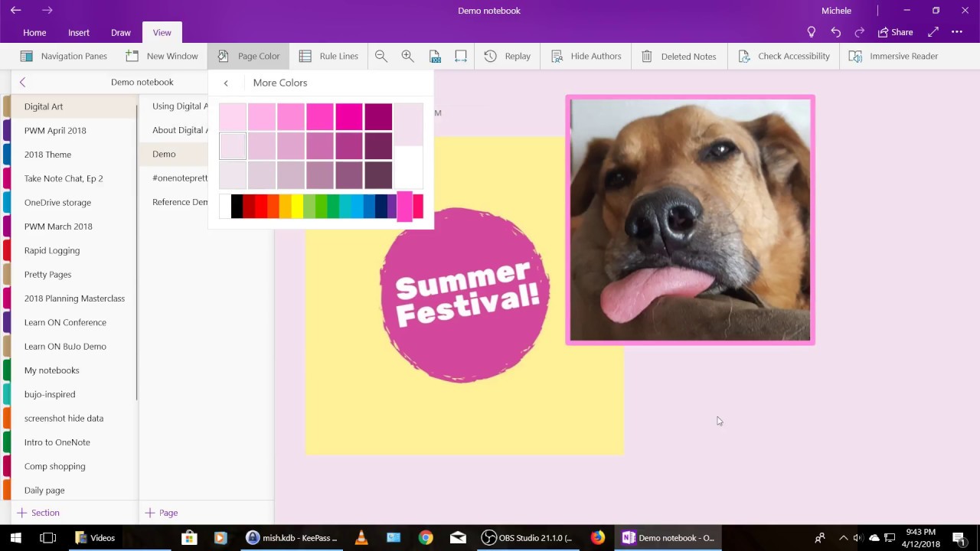Switch to the Draw tab

[x=121, y=32]
